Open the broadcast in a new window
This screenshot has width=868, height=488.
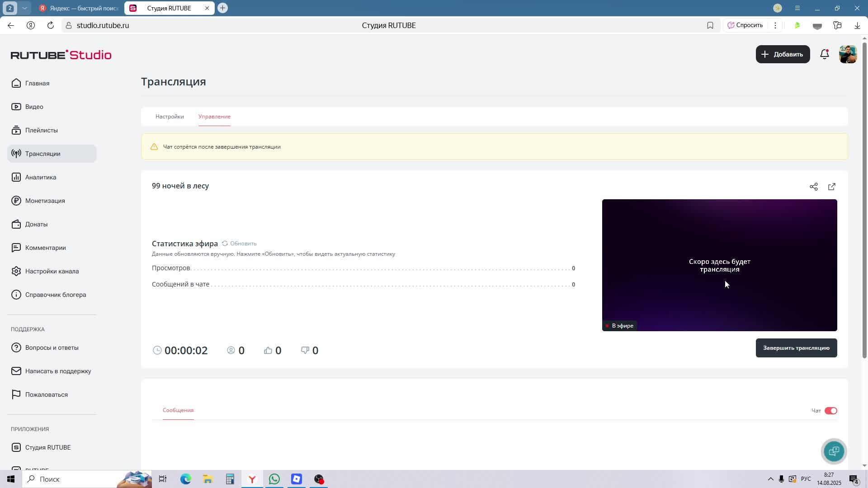click(831, 187)
